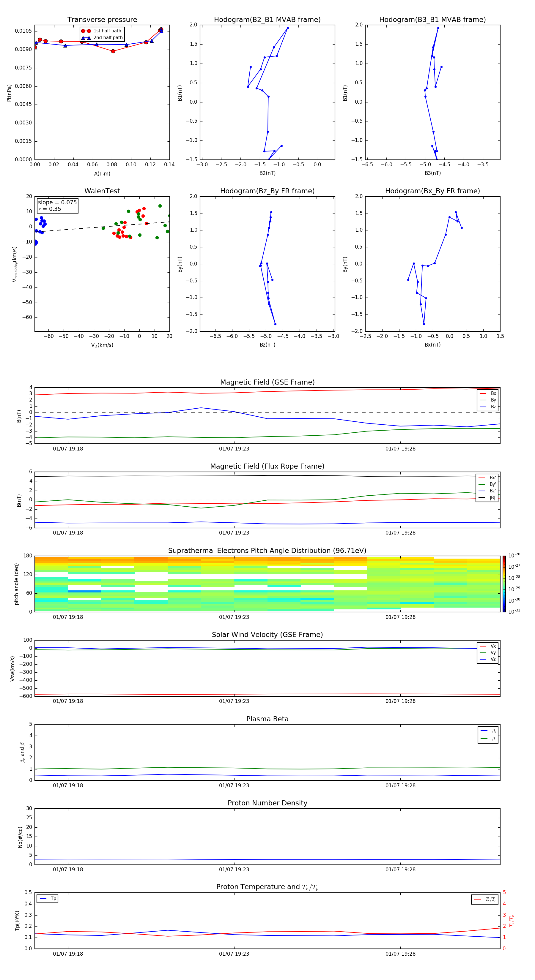Click "Bx'" in flux rope legend
The height and width of the screenshot is (980, 535).
pyautogui.click(x=493, y=478)
